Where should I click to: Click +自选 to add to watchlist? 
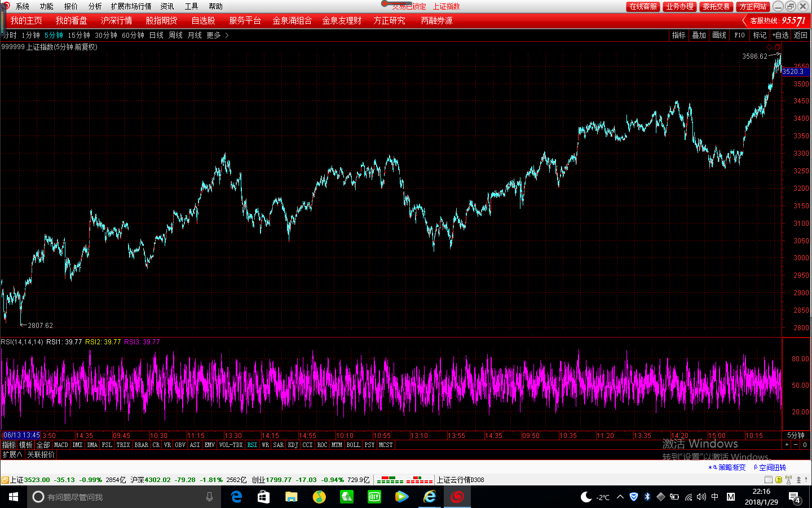(x=780, y=35)
